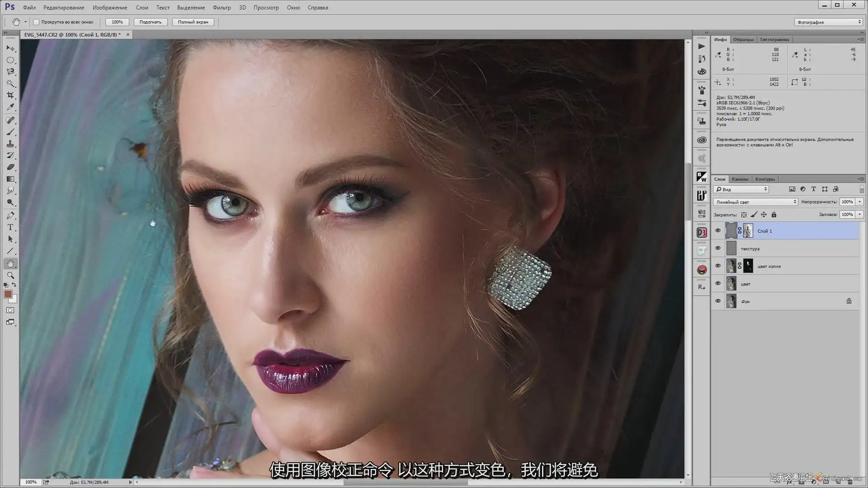Screen dimensions: 868x488
Task: Select the Crop tool
Action: pos(10,95)
